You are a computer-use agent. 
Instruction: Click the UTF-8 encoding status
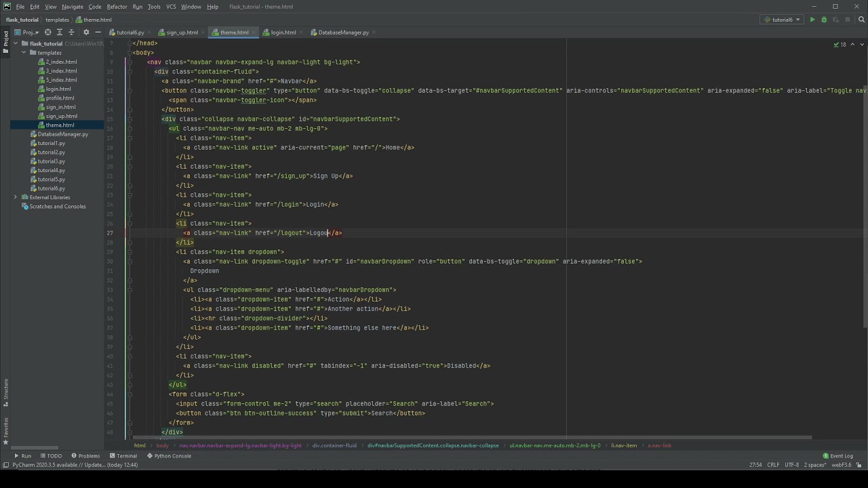pos(792,465)
